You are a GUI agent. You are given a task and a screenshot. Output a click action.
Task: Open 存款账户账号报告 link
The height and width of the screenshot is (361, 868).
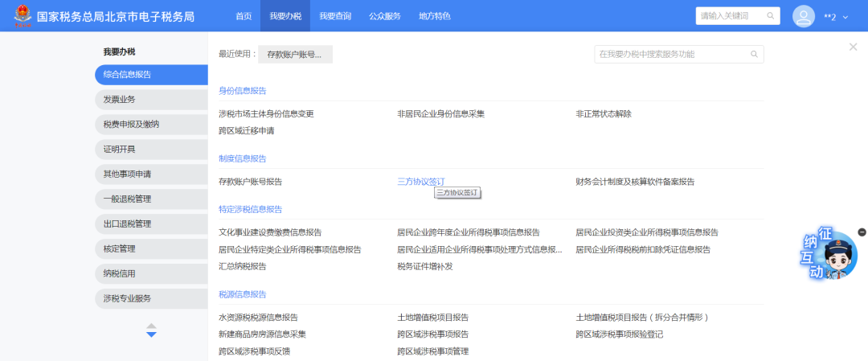tap(250, 182)
